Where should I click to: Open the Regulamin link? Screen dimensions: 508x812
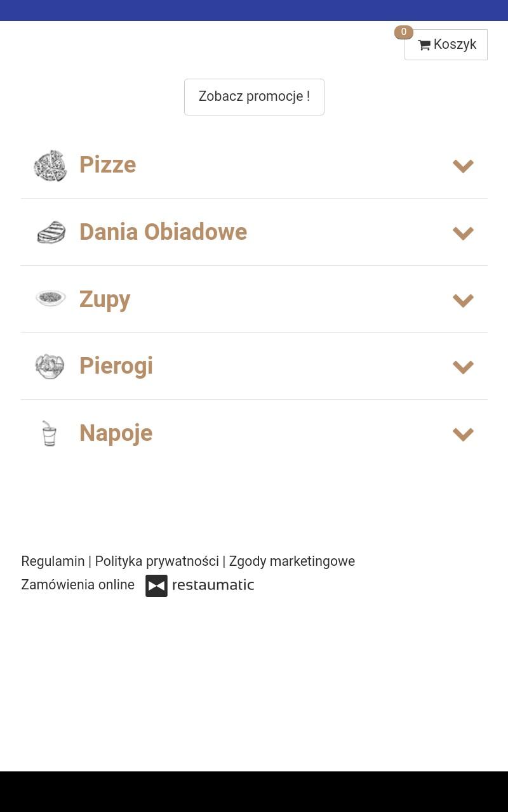click(x=53, y=561)
